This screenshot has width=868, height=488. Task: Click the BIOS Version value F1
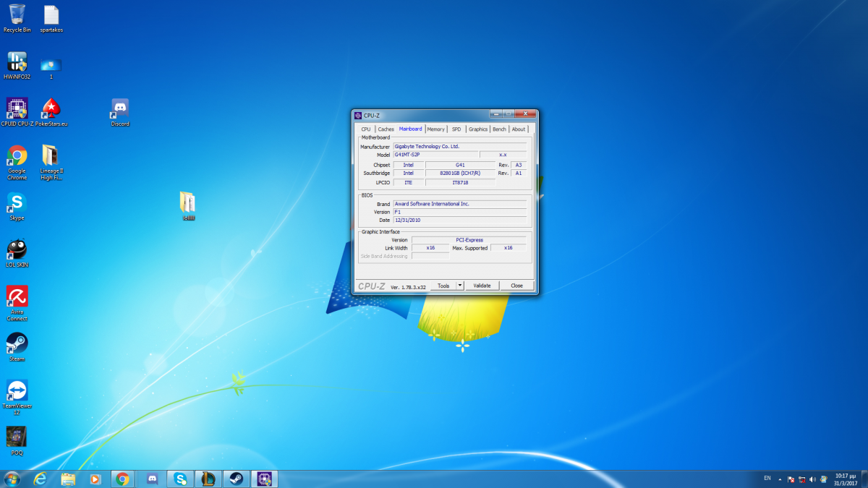460,212
